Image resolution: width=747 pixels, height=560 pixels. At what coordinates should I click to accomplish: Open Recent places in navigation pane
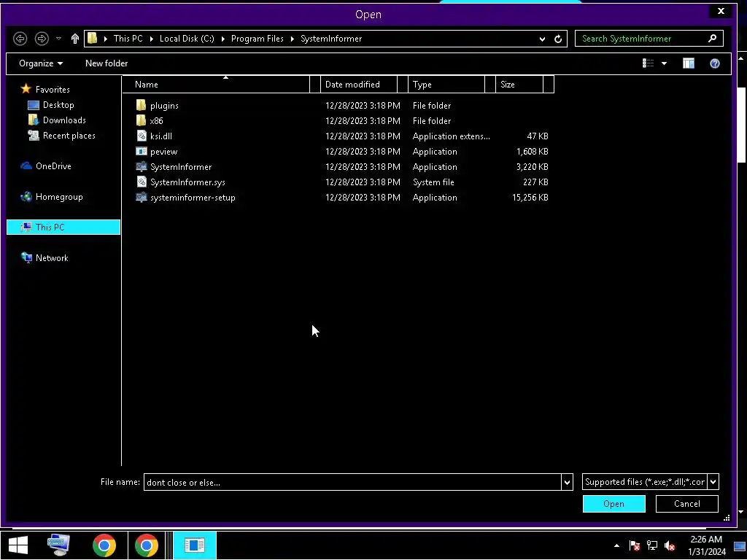coord(69,136)
